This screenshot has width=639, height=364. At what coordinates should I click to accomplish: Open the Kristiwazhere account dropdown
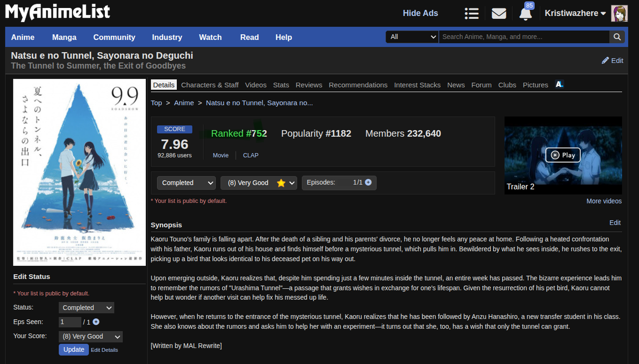tap(575, 13)
